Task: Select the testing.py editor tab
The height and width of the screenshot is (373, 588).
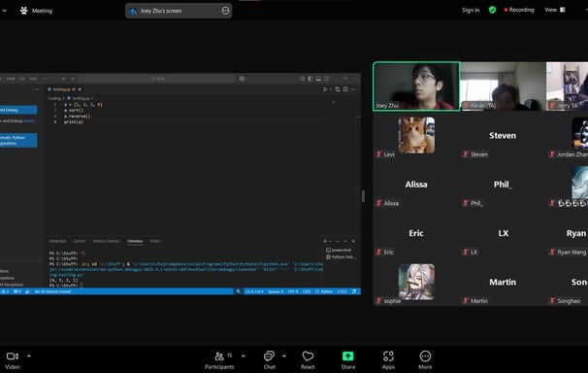Action: [x=64, y=89]
